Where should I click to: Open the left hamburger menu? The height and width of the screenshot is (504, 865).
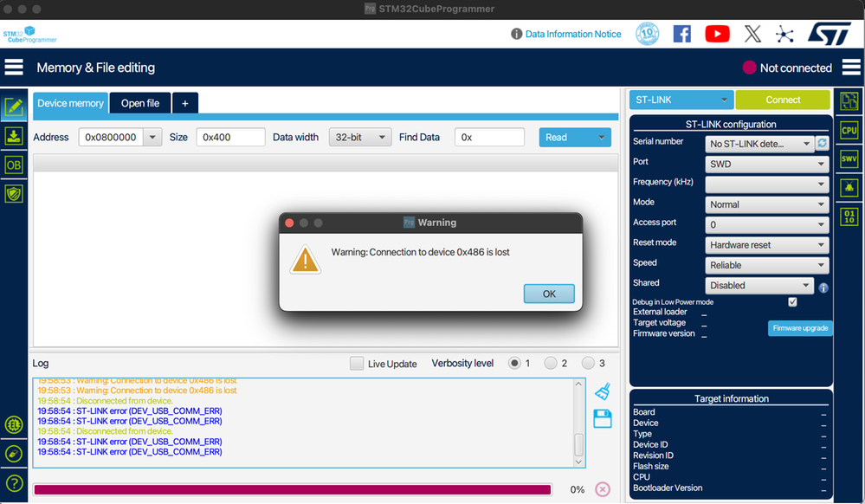pyautogui.click(x=14, y=68)
